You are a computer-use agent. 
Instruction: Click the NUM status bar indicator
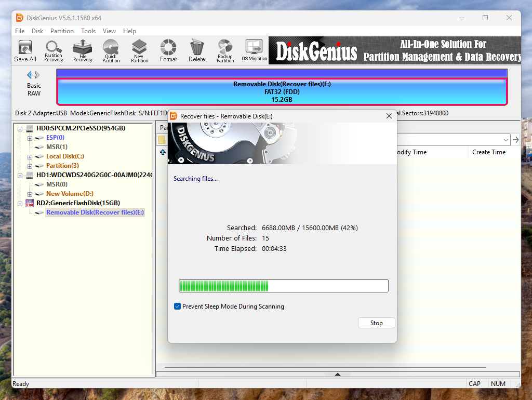point(498,384)
